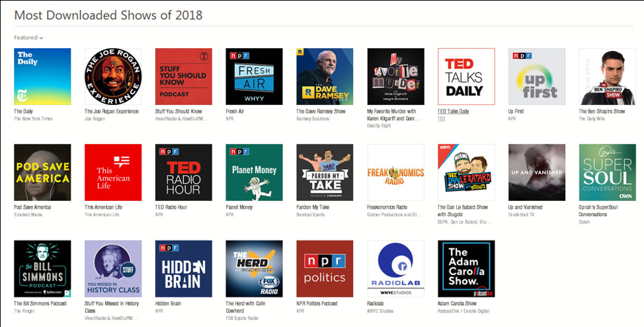Open TED Talks Daily cover art
The width and height of the screenshot is (644, 327).
(x=466, y=77)
